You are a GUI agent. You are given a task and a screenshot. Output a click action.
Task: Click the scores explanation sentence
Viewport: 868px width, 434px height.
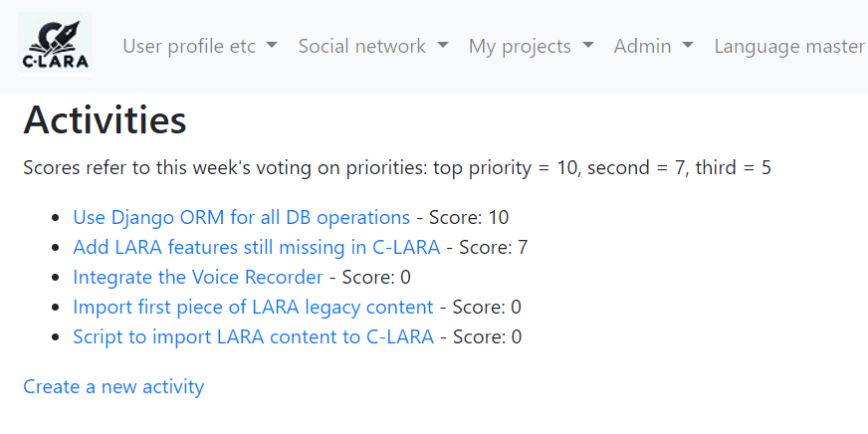pos(396,167)
